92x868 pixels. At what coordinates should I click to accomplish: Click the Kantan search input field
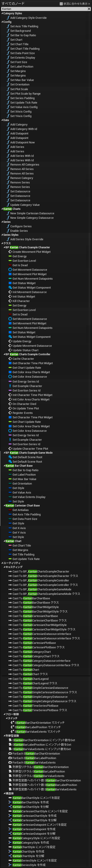[x=44, y=9]
